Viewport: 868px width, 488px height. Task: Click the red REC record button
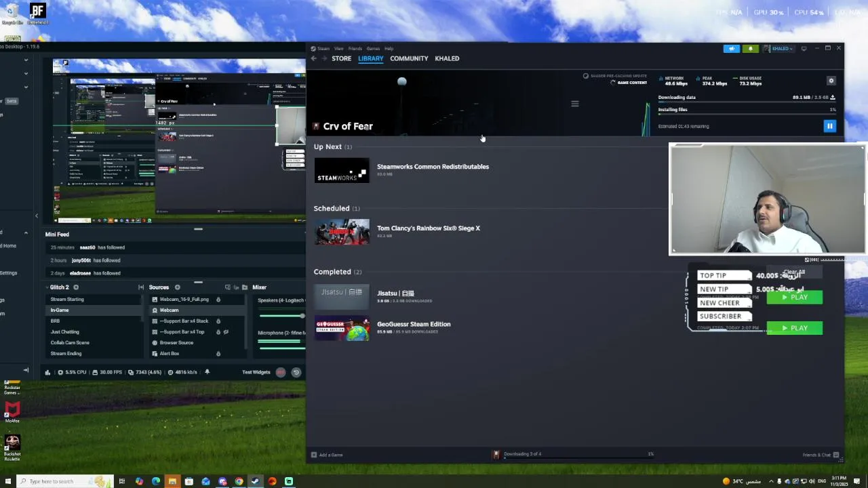[x=281, y=372]
